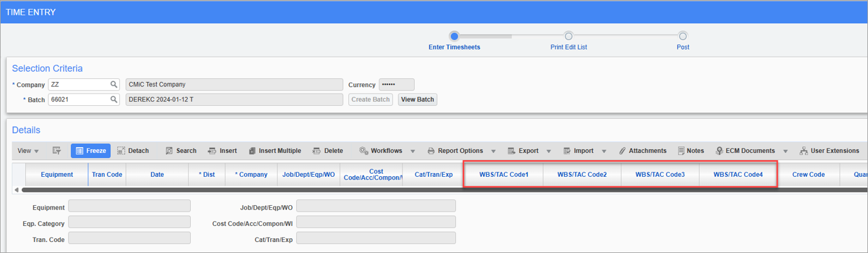
Task: Click the Batch number input field
Action: [x=78, y=100]
